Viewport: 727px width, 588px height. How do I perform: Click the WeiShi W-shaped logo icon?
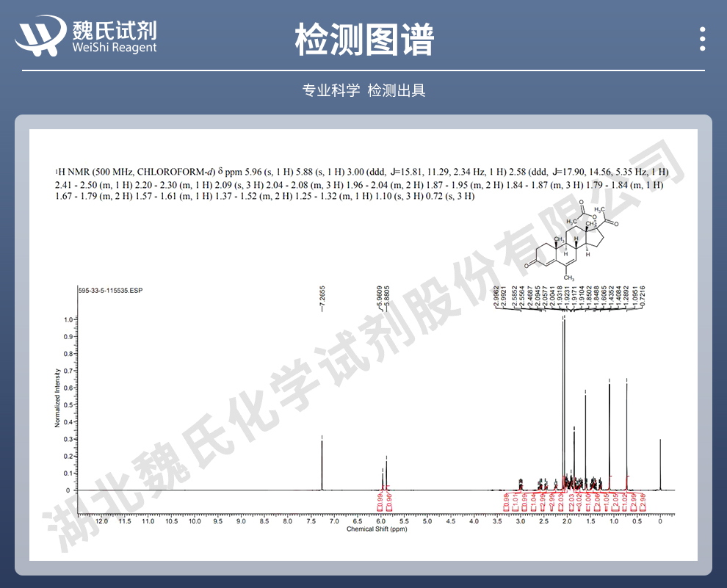click(x=40, y=35)
